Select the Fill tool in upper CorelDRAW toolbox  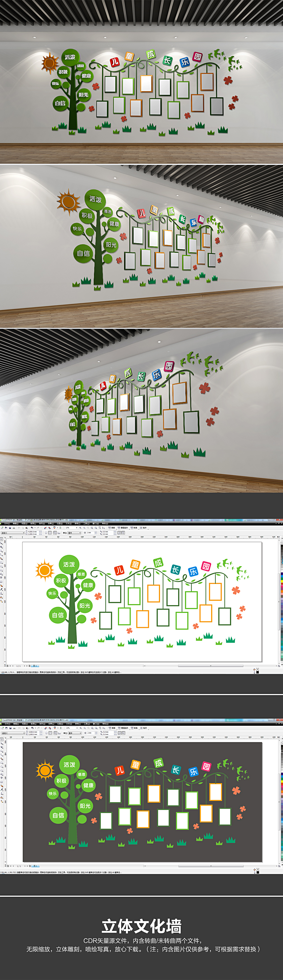click(1, 597)
